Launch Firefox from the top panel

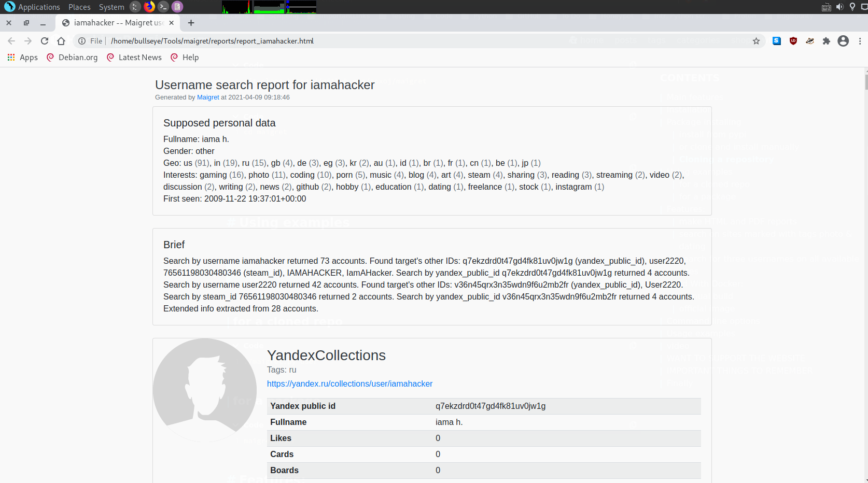(x=149, y=7)
